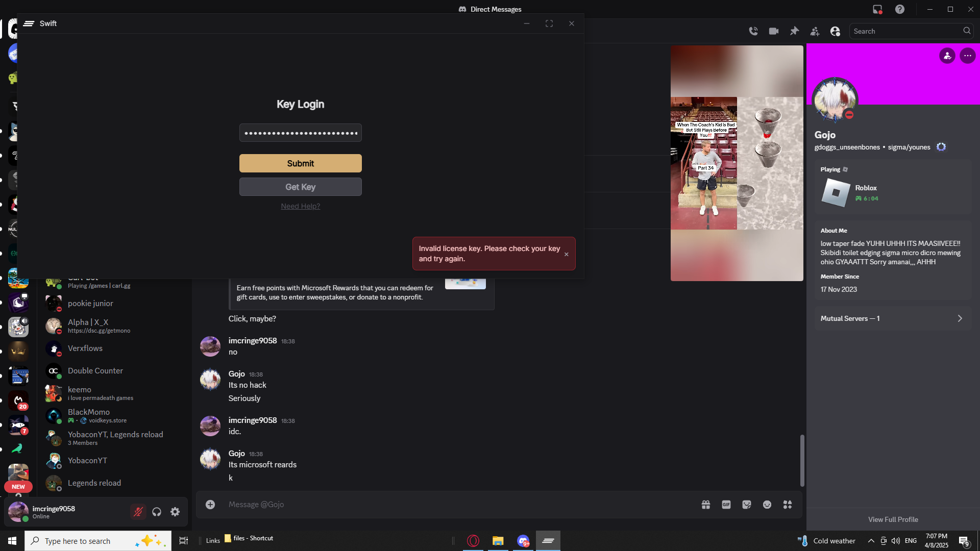This screenshot has width=980, height=551.
Task: Open attachment plus menu in message box
Action: pos(210,505)
